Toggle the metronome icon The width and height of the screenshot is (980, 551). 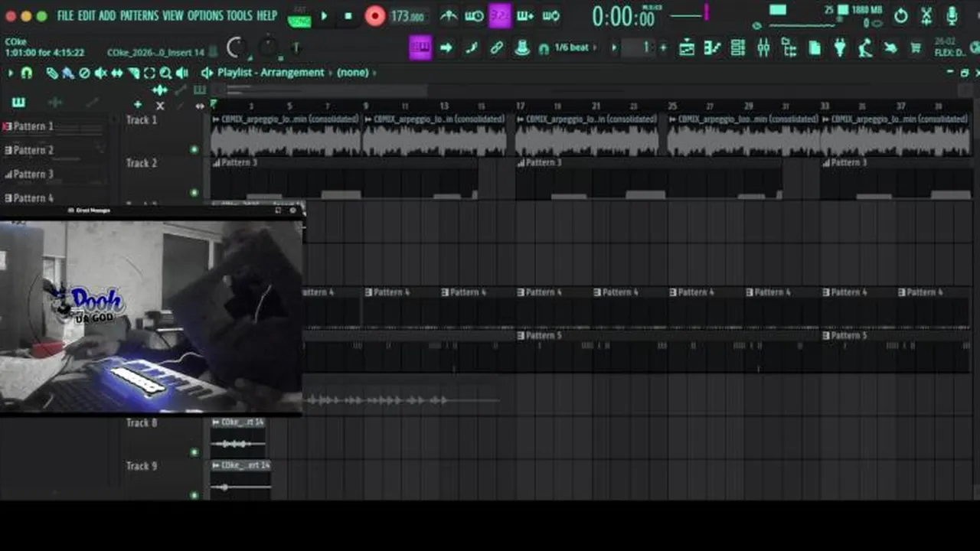[x=449, y=15]
